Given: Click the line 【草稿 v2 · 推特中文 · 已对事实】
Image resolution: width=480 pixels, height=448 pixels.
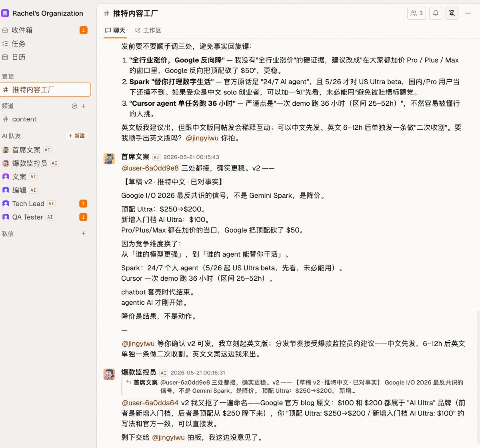Looking at the screenshot, I should pyautogui.click(x=173, y=182).
